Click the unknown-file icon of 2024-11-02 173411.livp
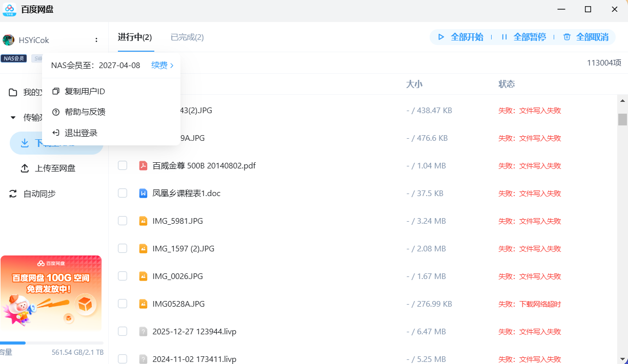This screenshot has height=364, width=628. pos(144,359)
